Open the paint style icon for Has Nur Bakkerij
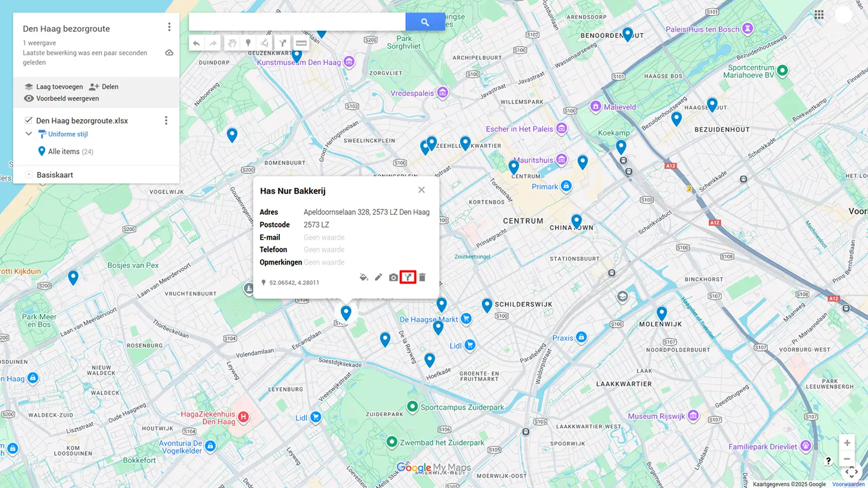868x488 pixels. [x=363, y=277]
